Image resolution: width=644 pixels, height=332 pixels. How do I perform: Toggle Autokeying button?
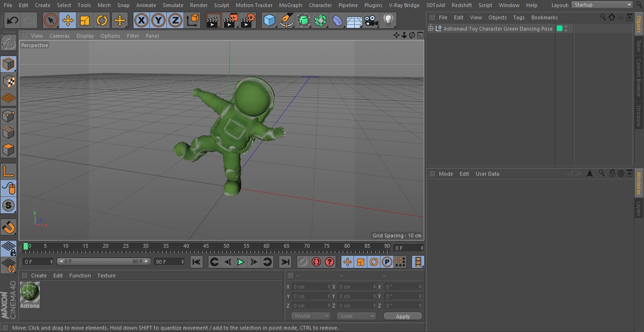click(x=316, y=262)
